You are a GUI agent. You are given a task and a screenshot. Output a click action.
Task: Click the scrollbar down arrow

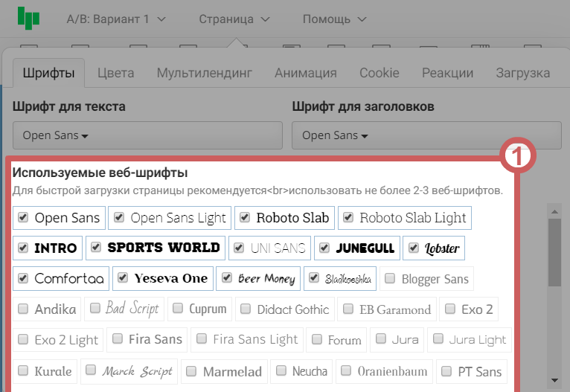[554, 379]
